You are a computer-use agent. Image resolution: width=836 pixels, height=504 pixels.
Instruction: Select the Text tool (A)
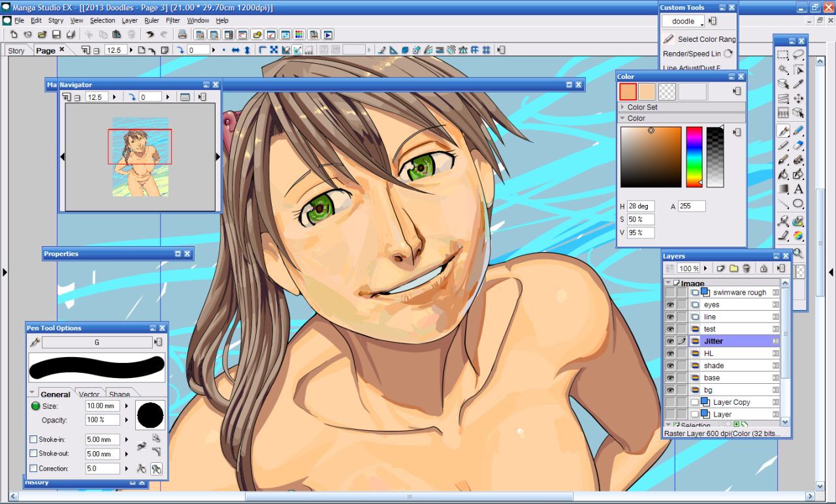[798, 189]
